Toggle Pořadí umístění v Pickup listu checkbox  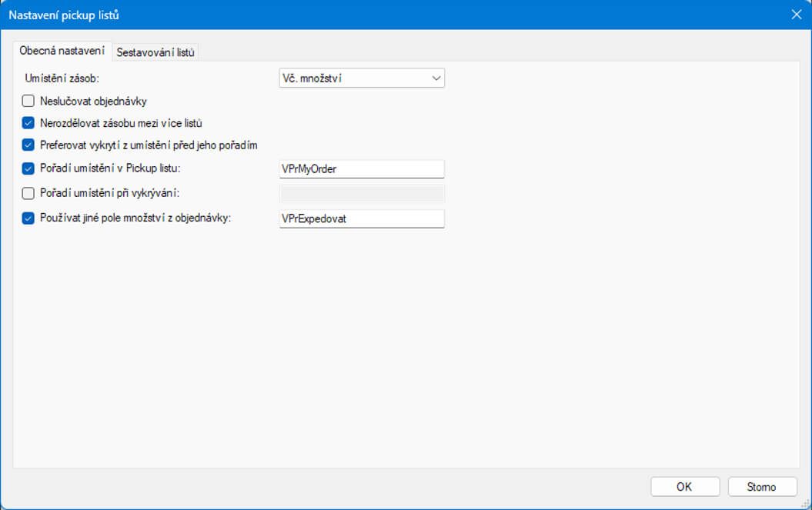coord(28,168)
